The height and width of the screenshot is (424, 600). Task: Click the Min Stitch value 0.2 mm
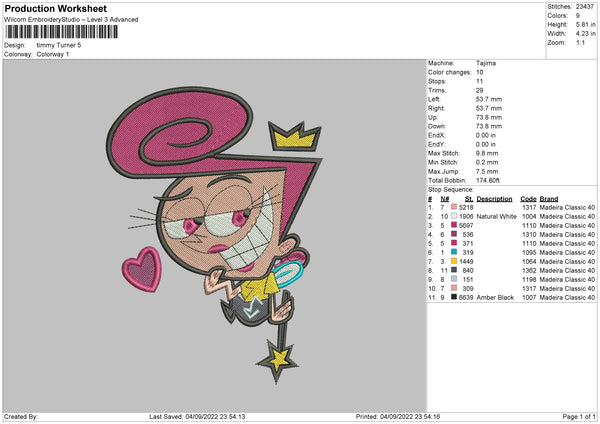(487, 162)
